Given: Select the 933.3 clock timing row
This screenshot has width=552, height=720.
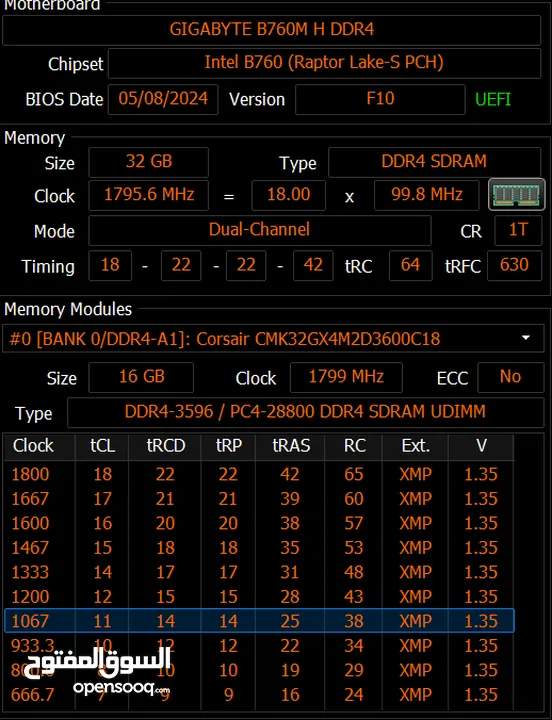Looking at the screenshot, I should click(259, 646).
